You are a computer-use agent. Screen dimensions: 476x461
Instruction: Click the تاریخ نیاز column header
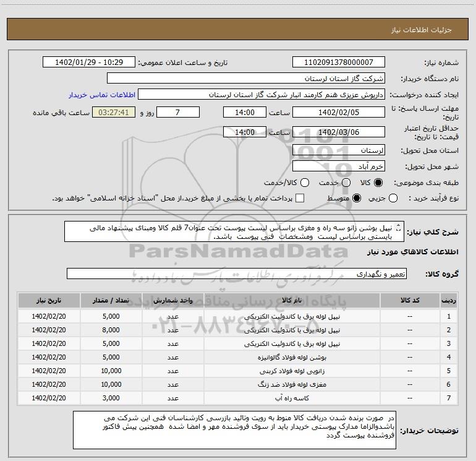49,301
